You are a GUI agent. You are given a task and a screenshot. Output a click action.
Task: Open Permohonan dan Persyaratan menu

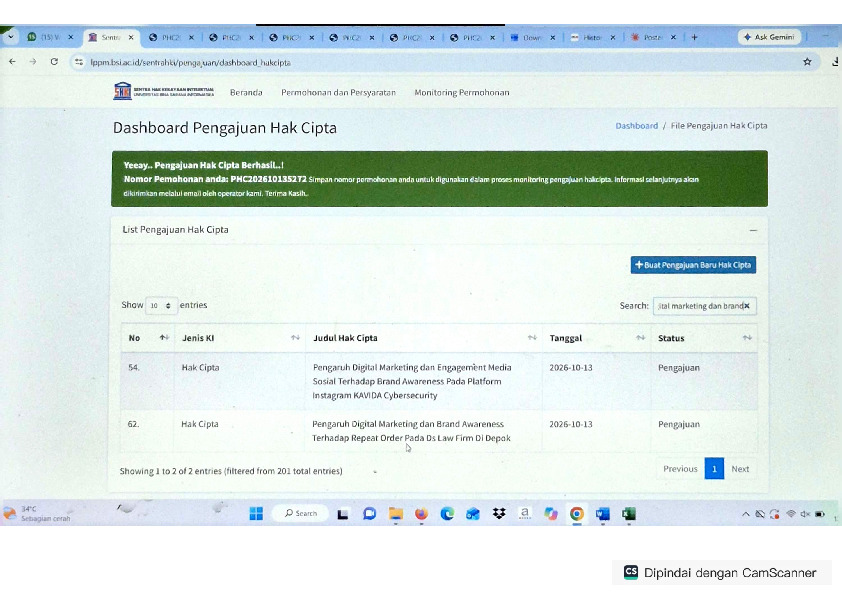(x=338, y=92)
